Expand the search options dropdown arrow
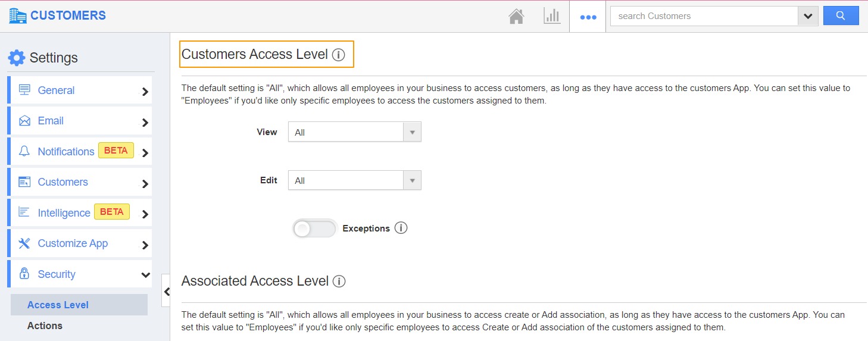This screenshot has width=868, height=341. click(x=807, y=16)
